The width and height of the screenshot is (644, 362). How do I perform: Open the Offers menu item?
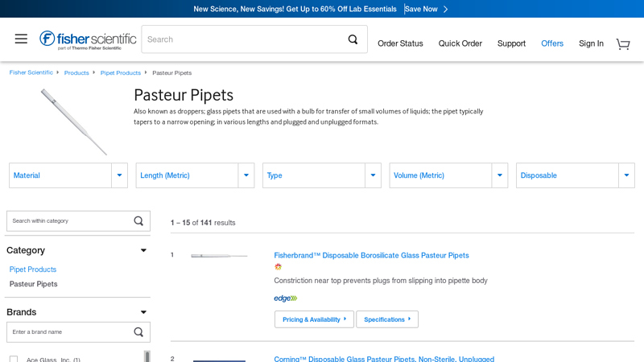[x=552, y=43]
